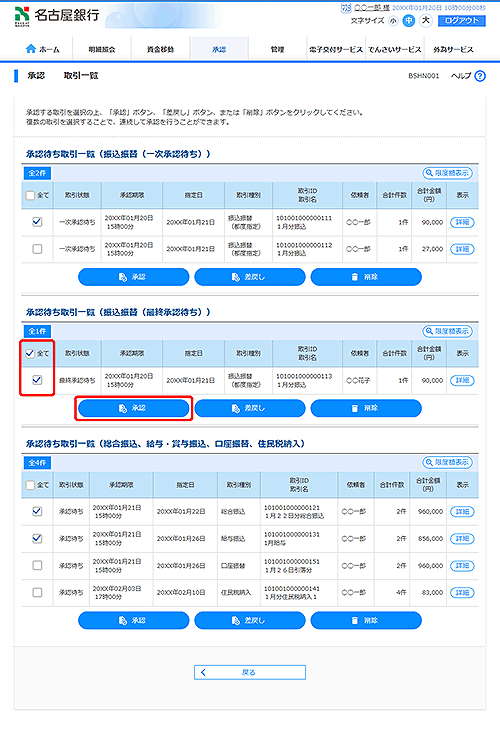Select the 承認 menu tab
Image resolution: width=500 pixels, height=729 pixels.
click(x=219, y=49)
